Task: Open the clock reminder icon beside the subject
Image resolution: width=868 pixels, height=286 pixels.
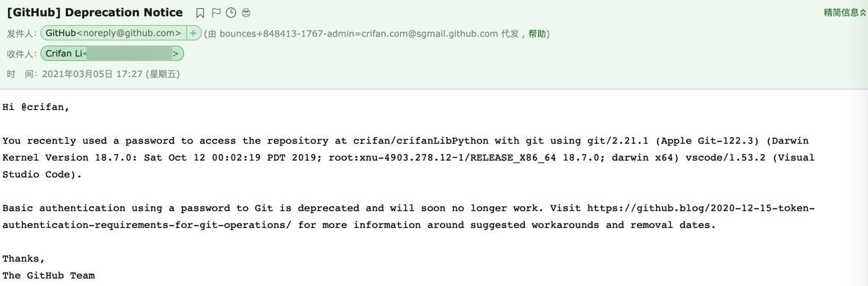Action: pyautogui.click(x=231, y=12)
